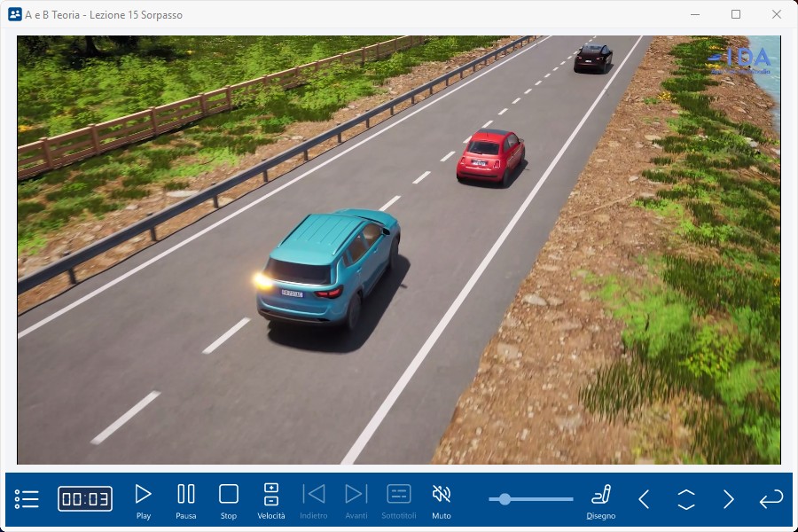
Task: Click the 00:03 elapsed time display
Action: (85, 499)
